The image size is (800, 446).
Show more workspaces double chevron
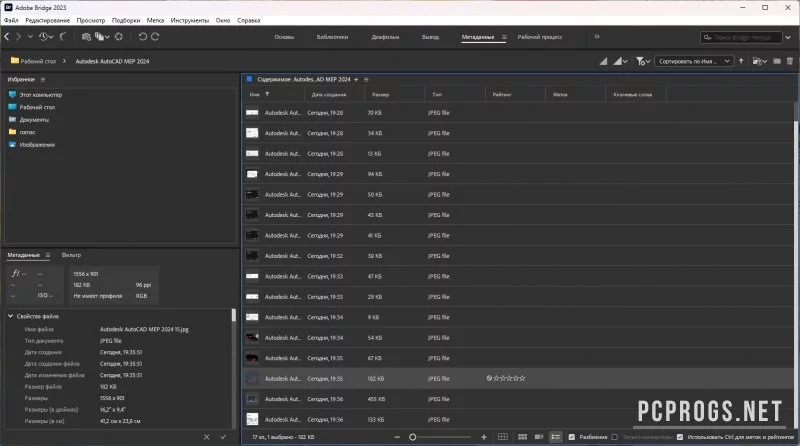pyautogui.click(x=597, y=37)
